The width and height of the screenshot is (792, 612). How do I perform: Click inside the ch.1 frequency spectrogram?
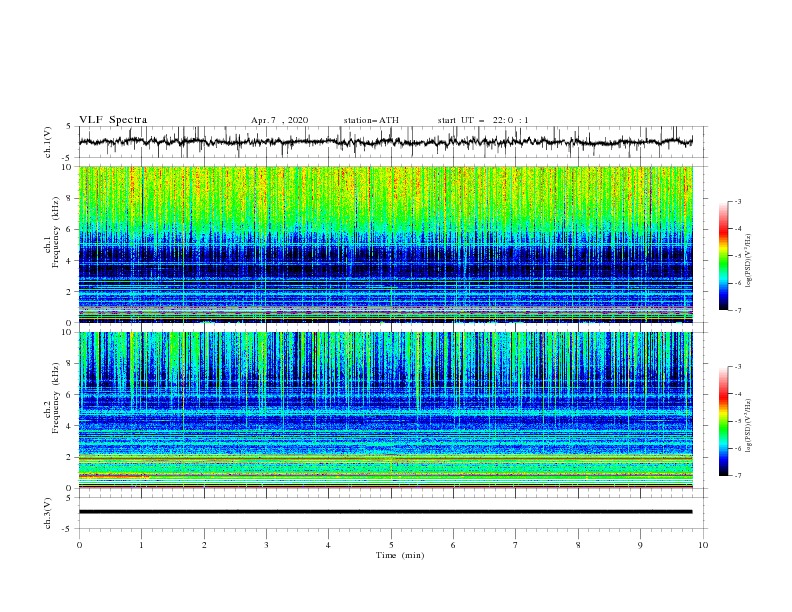(x=385, y=244)
